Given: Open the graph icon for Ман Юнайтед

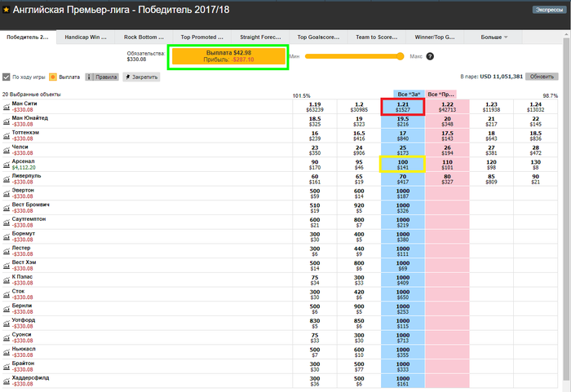Looking at the screenshot, I should [x=7, y=121].
